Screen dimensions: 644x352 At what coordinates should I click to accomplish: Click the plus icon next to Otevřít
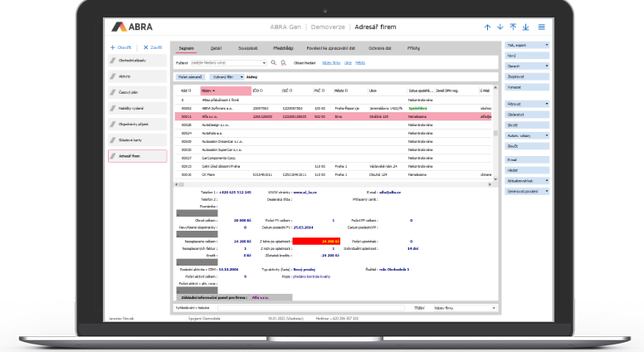pyautogui.click(x=114, y=48)
